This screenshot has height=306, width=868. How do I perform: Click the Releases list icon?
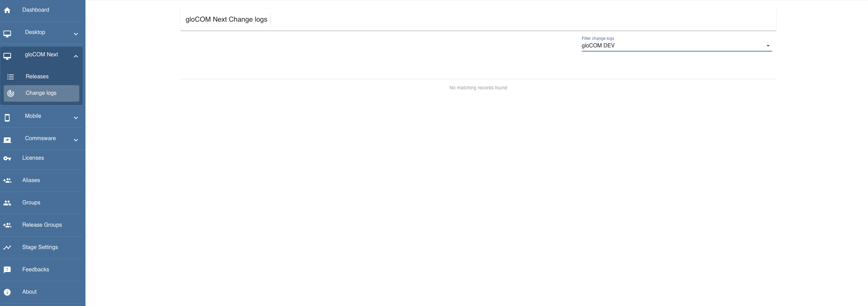point(11,77)
